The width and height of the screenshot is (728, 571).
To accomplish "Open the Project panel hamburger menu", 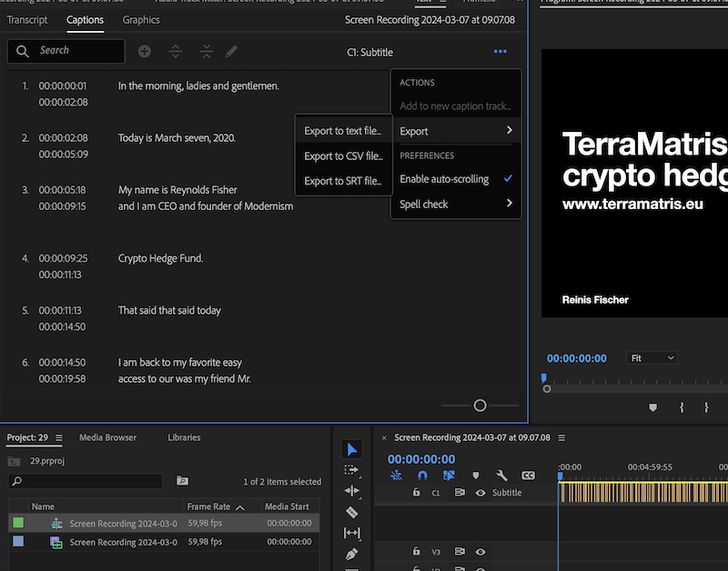I will tap(59, 438).
